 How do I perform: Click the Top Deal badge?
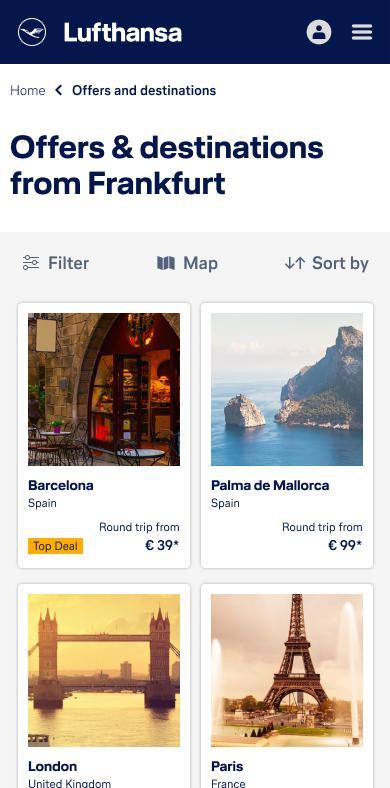tap(55, 546)
